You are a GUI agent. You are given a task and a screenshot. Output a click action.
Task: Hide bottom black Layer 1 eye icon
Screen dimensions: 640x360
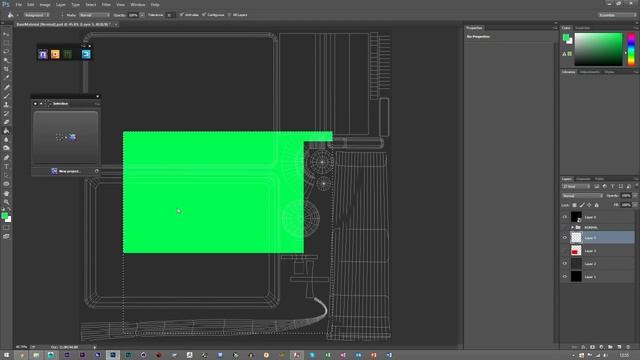[x=565, y=277]
